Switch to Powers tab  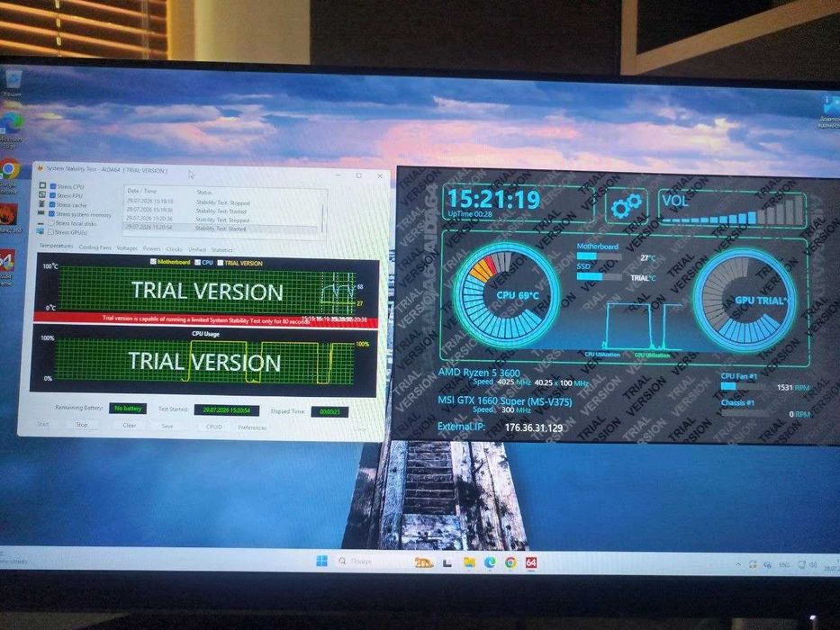pos(151,248)
